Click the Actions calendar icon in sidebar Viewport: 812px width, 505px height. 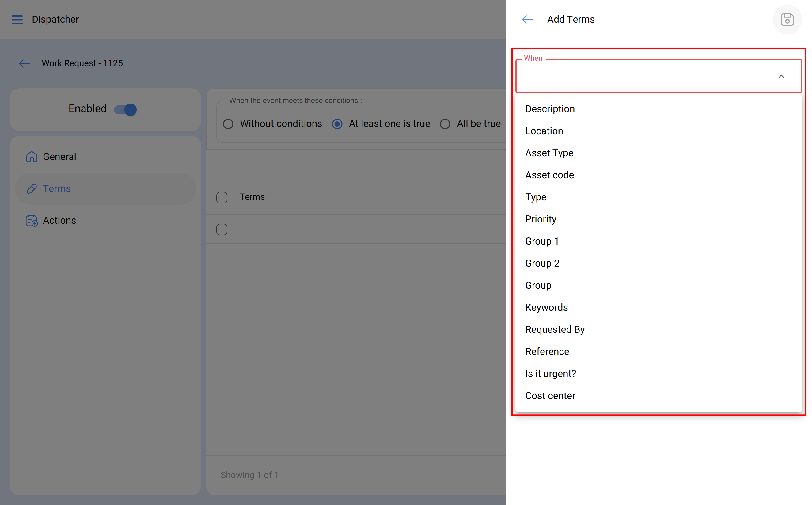tap(32, 221)
